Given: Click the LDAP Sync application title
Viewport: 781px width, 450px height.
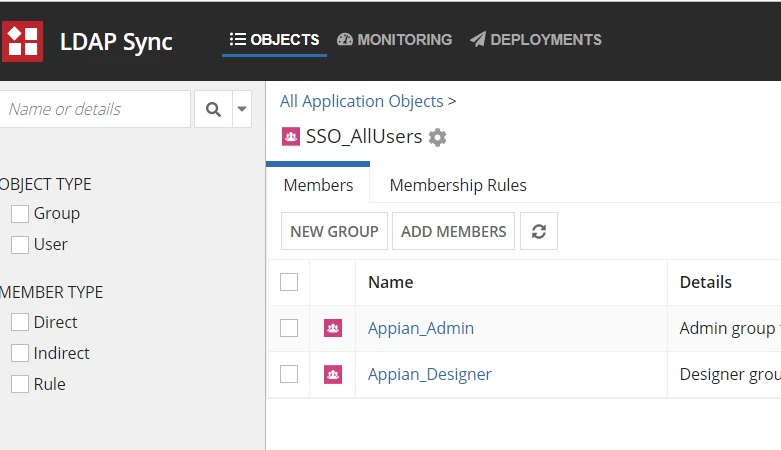Looking at the screenshot, I should tap(116, 42).
